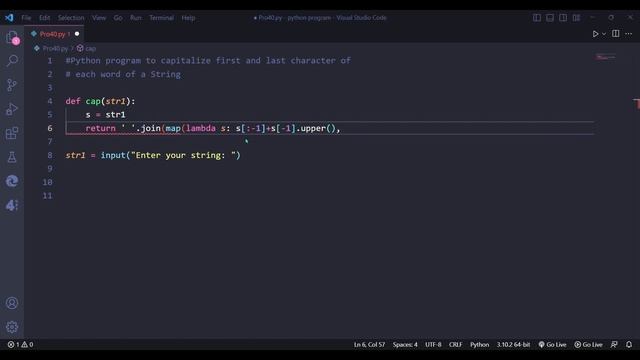Open the errors and warnings status indicator
This screenshot has width=640, height=360.
click(20, 344)
